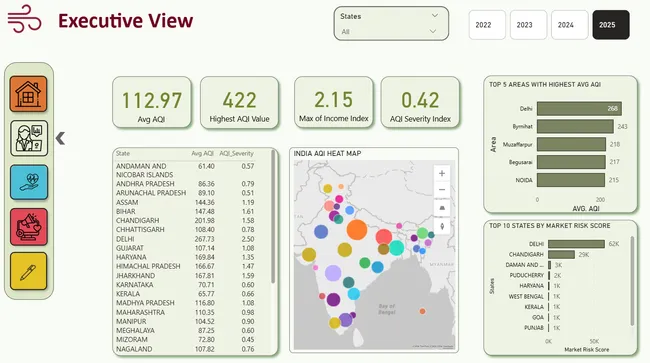This screenshot has height=363, width=650.
Task: Click the Avg AQI card
Action: [152, 102]
